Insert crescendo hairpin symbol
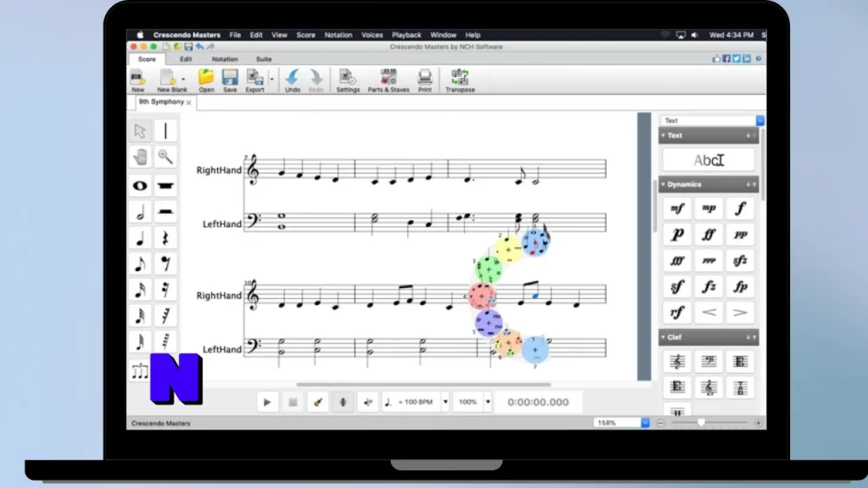Viewport: 868px width, 488px height. tap(709, 313)
